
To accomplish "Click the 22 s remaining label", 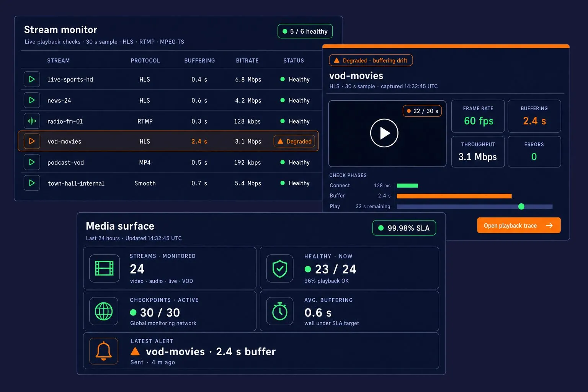I will (x=373, y=206).
